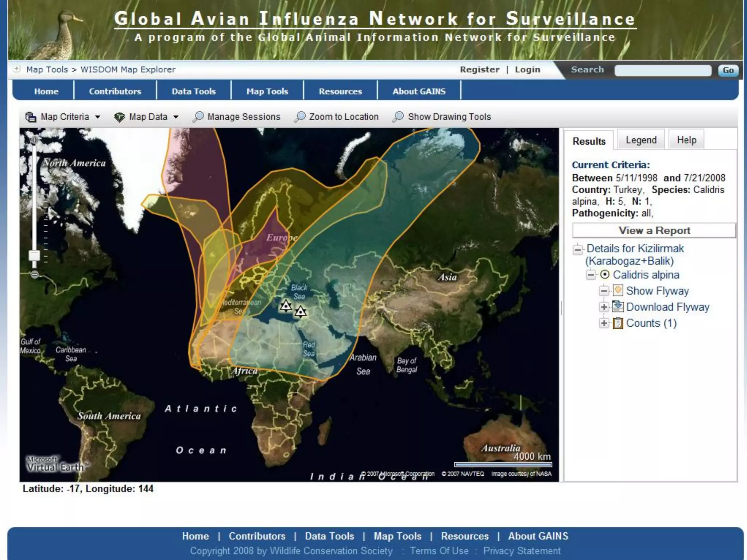Viewport: 747px width, 560px height.
Task: Expand the Counts (1) tree node
Action: tap(604, 323)
